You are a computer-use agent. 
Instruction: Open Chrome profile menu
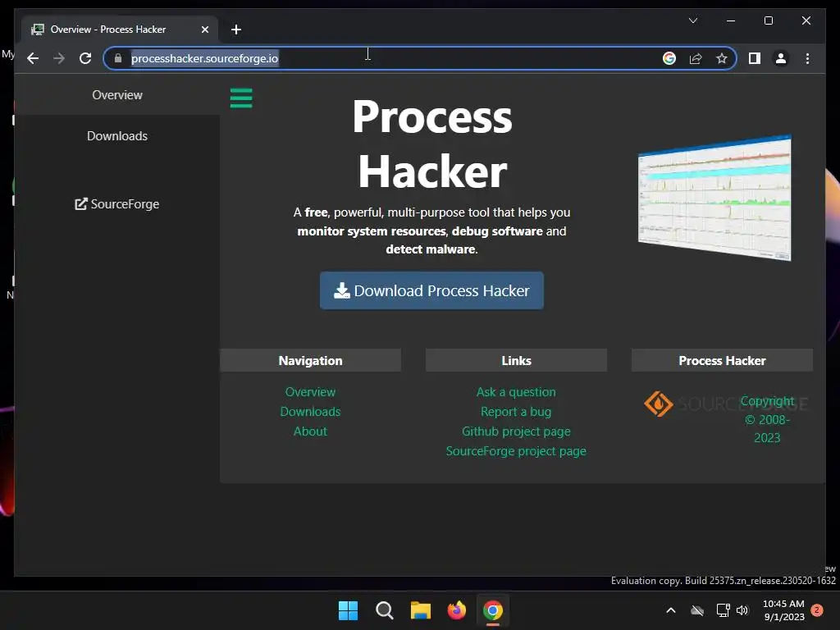pyautogui.click(x=781, y=58)
